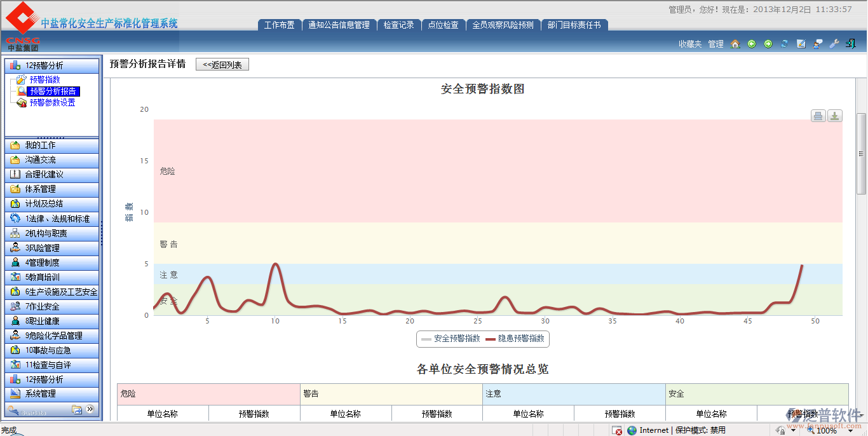Open 5教育培训 in the sidebar

(x=52, y=277)
